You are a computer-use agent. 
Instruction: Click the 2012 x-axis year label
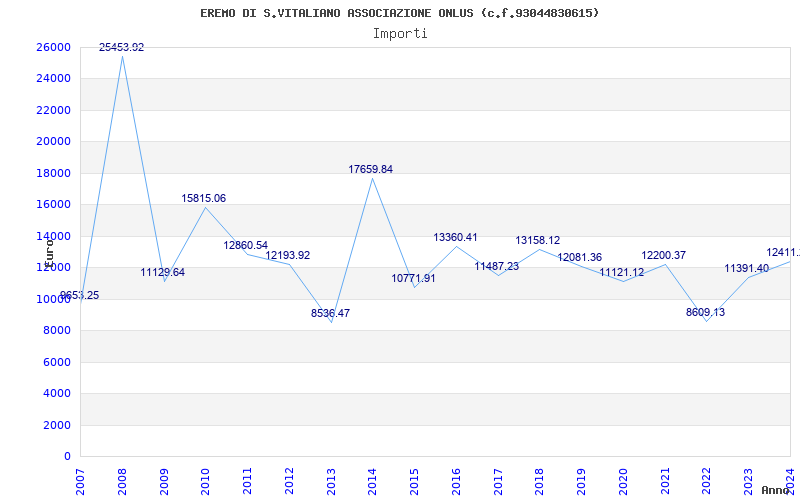tap(289, 482)
